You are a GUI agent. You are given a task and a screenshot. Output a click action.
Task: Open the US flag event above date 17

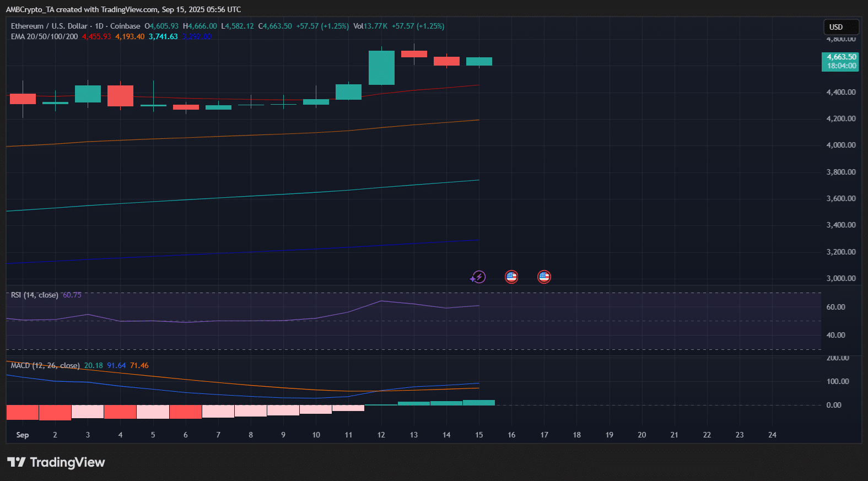544,277
